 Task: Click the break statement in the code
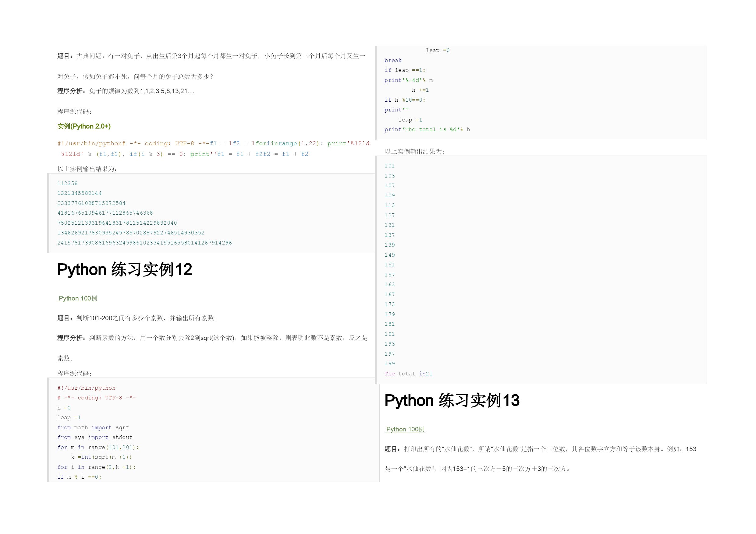point(393,61)
